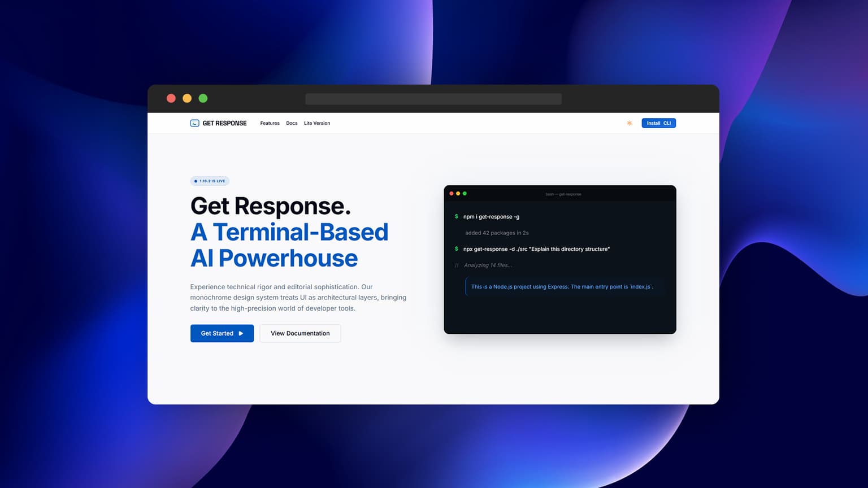
Task: Open the Features nav link
Action: pos(270,123)
